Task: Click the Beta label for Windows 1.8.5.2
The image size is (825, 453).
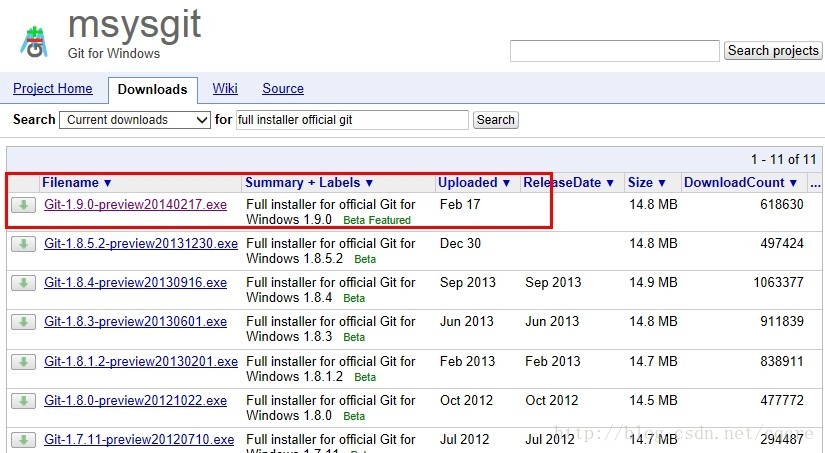Action: click(x=365, y=259)
